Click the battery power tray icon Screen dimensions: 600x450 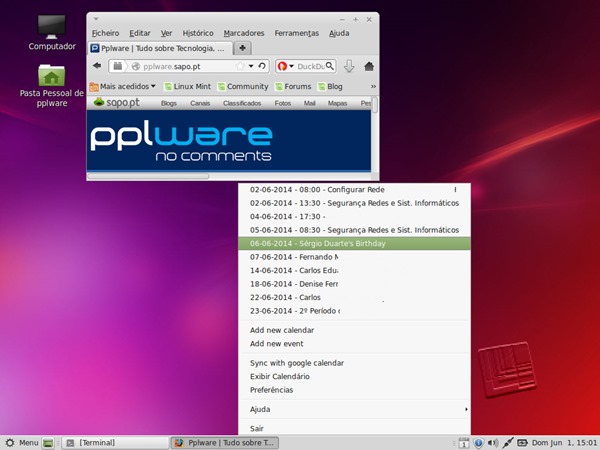pos(522,443)
